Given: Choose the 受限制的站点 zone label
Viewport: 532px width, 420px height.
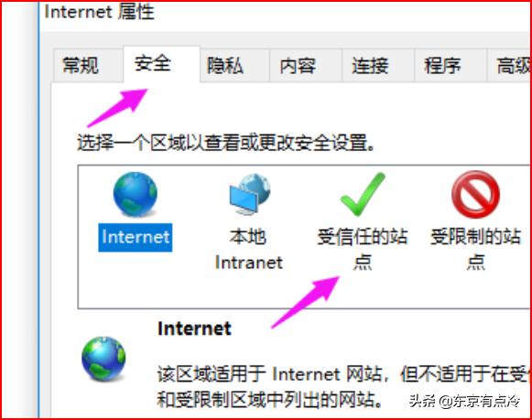Looking at the screenshot, I should (x=475, y=250).
